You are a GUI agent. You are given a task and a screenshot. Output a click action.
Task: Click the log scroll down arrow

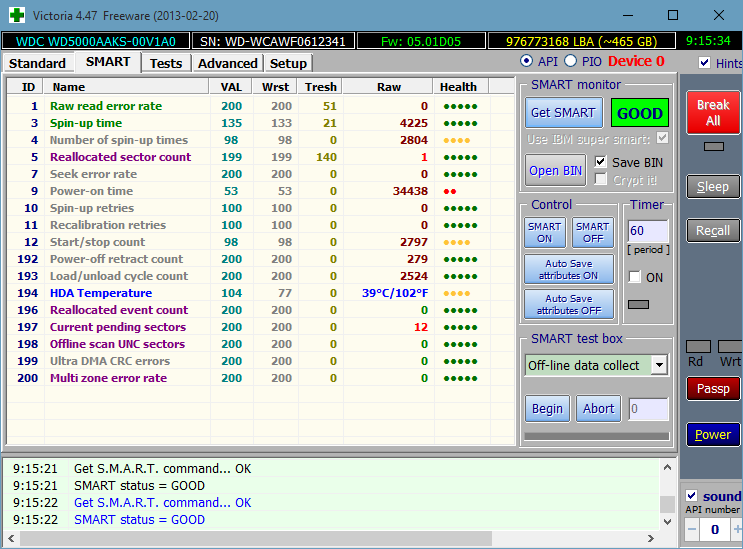(667, 522)
